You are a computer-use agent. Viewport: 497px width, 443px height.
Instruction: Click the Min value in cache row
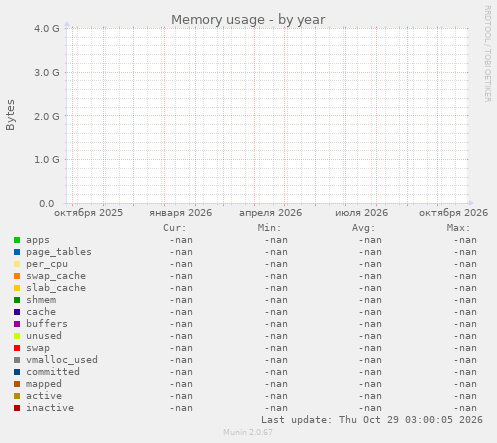pos(276,312)
